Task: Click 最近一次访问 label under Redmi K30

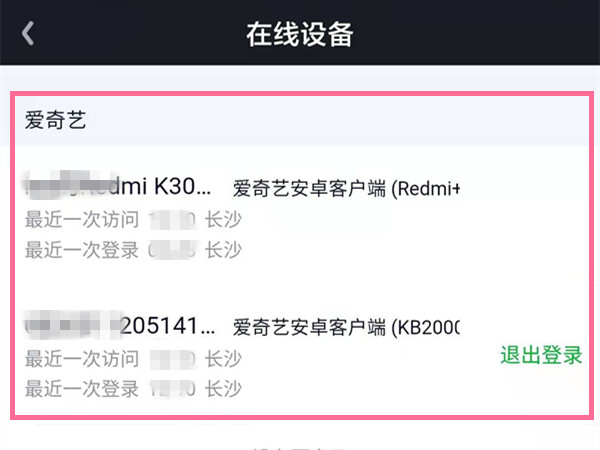Action: [82, 219]
